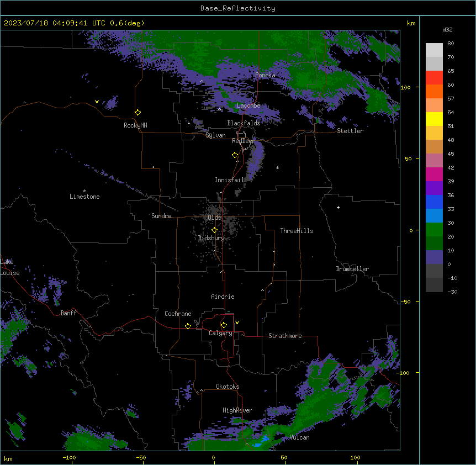
Task: Click the yellow V marker east of Calgary
Action: click(237, 323)
